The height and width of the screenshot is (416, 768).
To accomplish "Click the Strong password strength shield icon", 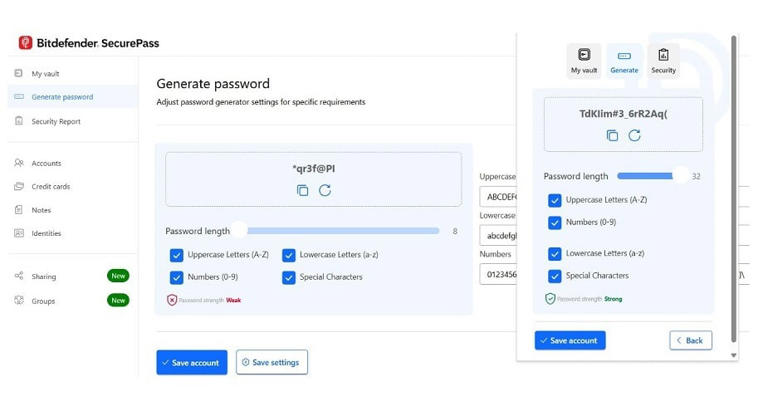I will click(x=550, y=298).
